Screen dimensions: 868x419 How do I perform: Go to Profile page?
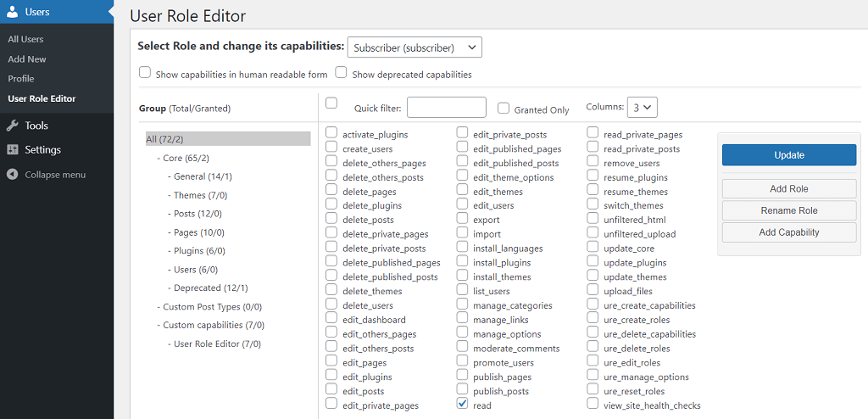pos(21,79)
